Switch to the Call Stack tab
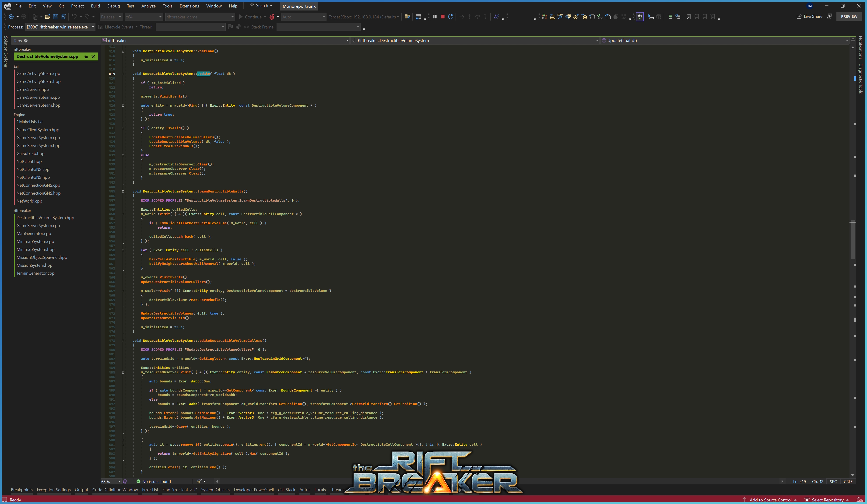 point(286,490)
